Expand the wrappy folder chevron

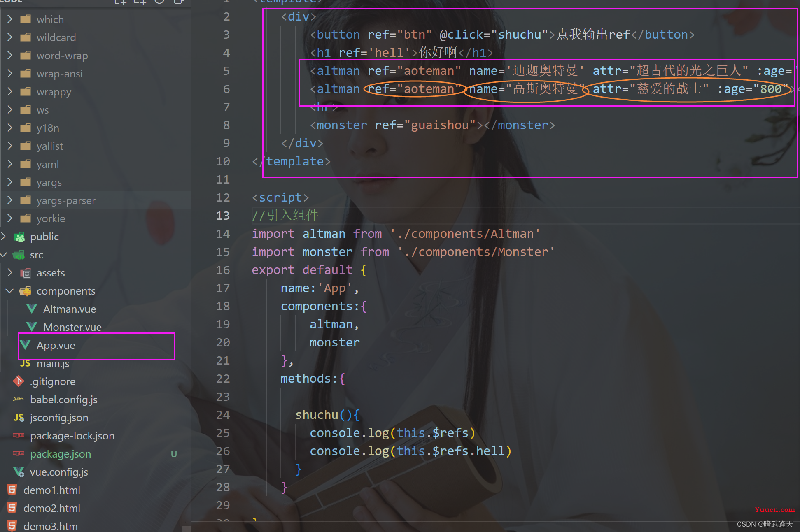[x=10, y=92]
